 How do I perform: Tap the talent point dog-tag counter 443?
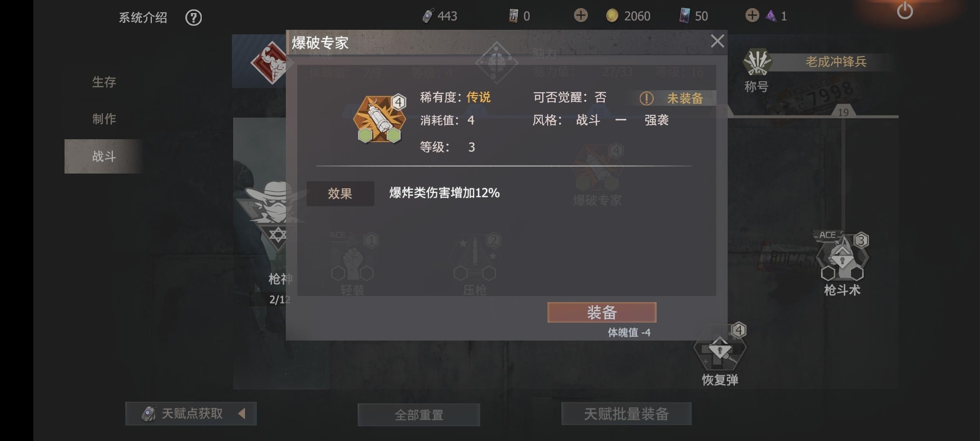pyautogui.click(x=439, y=16)
